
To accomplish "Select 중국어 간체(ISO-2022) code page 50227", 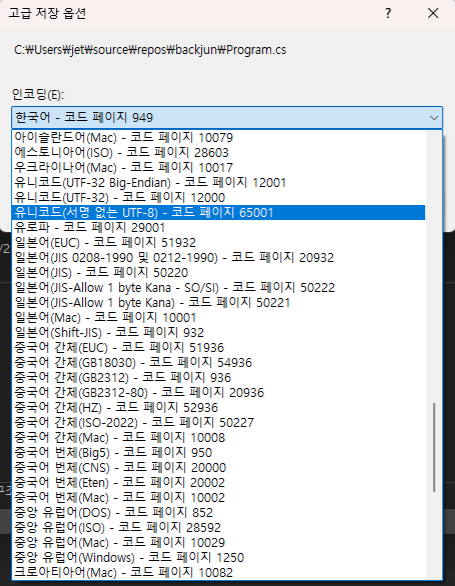I will [218, 422].
